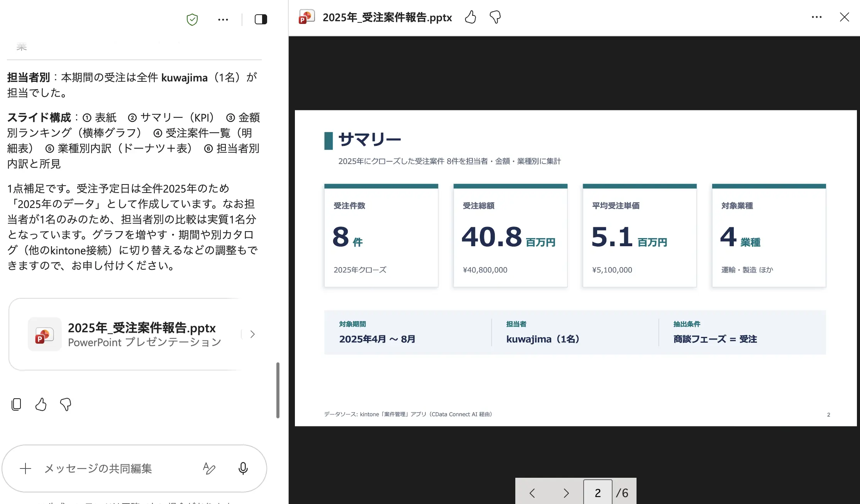Click the PowerPoint icon beside the preview title
The height and width of the screenshot is (504, 860).
pos(307,17)
